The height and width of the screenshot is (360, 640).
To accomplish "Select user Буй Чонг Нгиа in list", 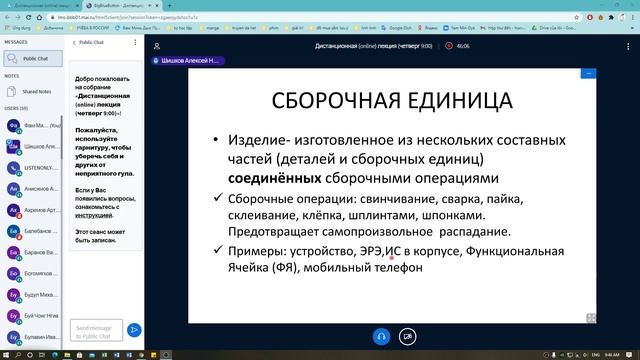I will [33, 316].
